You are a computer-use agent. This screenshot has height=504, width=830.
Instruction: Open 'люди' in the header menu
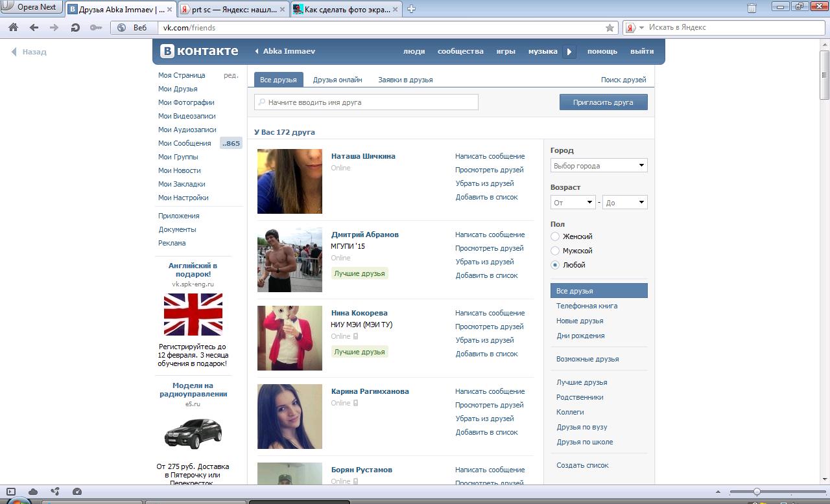point(414,51)
